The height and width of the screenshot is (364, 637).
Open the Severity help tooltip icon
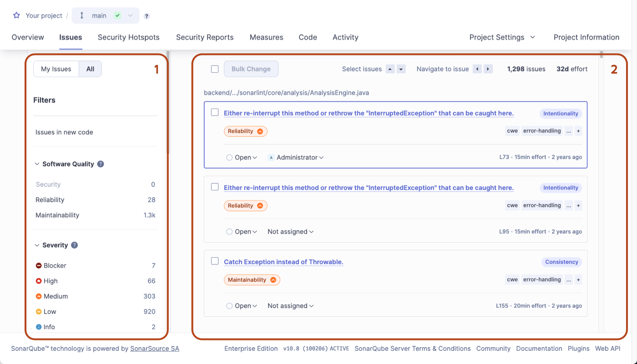pos(74,245)
